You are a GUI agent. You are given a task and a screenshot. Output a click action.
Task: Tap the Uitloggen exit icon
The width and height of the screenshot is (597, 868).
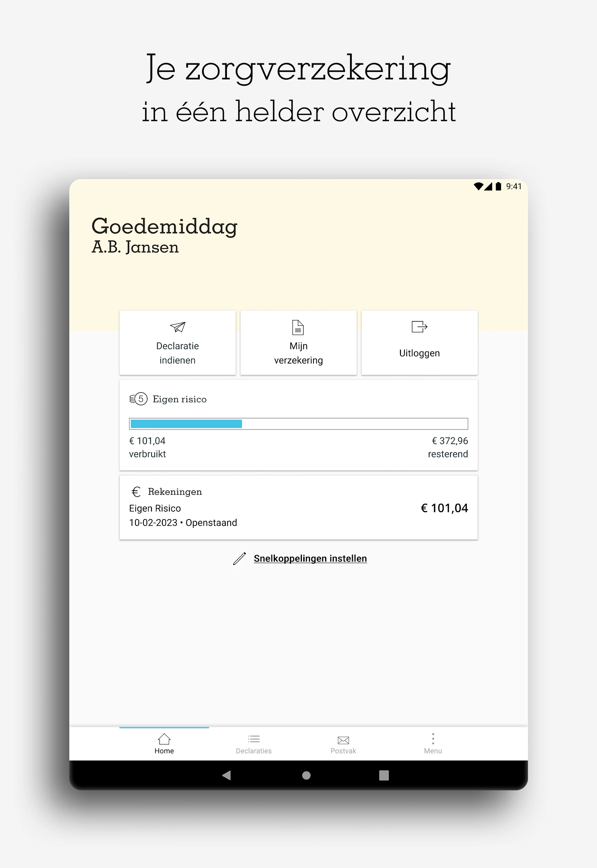[x=419, y=327]
